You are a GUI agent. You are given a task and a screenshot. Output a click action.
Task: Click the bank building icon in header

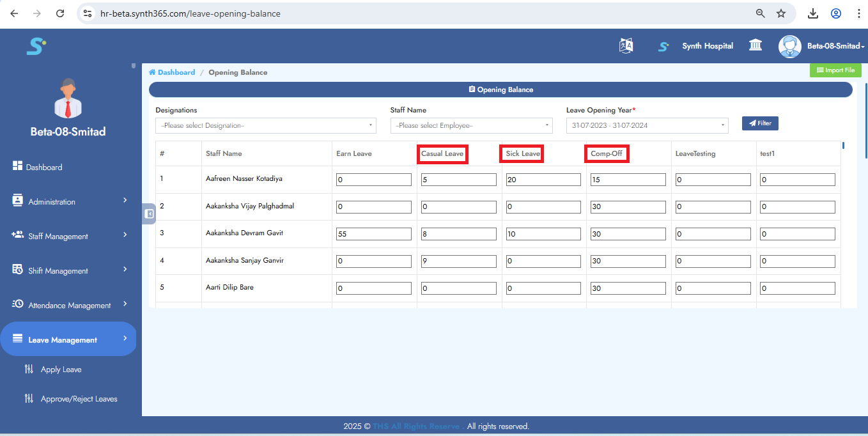(756, 45)
